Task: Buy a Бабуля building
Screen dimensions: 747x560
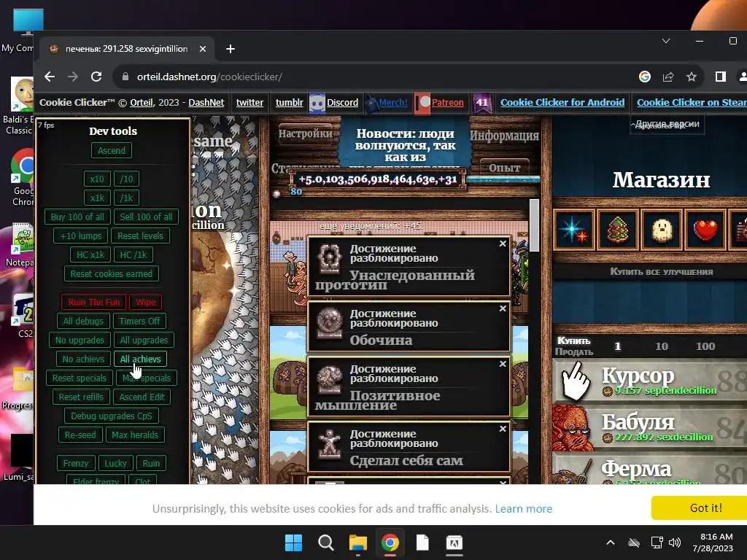Action: 650,427
